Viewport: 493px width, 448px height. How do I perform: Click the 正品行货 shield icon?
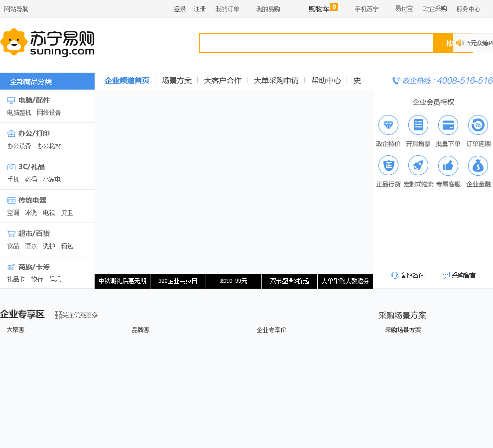388,165
